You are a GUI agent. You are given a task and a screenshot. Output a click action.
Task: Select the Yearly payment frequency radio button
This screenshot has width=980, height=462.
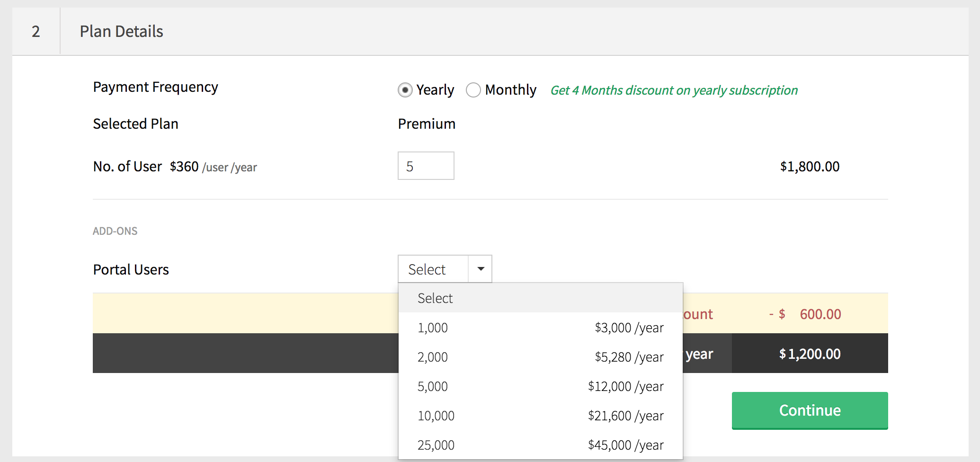[x=405, y=90]
